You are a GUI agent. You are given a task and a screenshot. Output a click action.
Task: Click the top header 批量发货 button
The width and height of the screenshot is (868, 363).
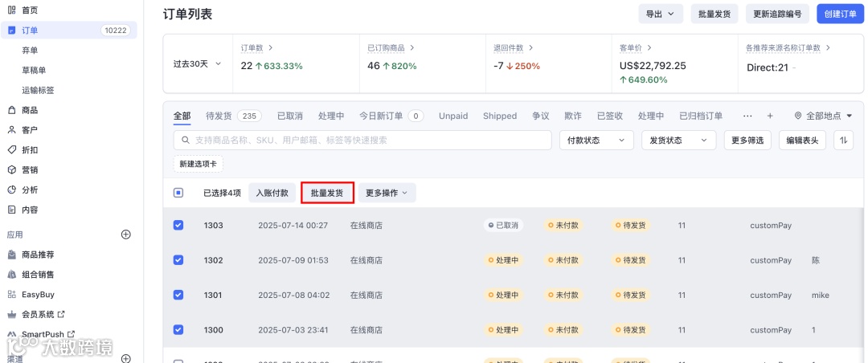(x=714, y=14)
